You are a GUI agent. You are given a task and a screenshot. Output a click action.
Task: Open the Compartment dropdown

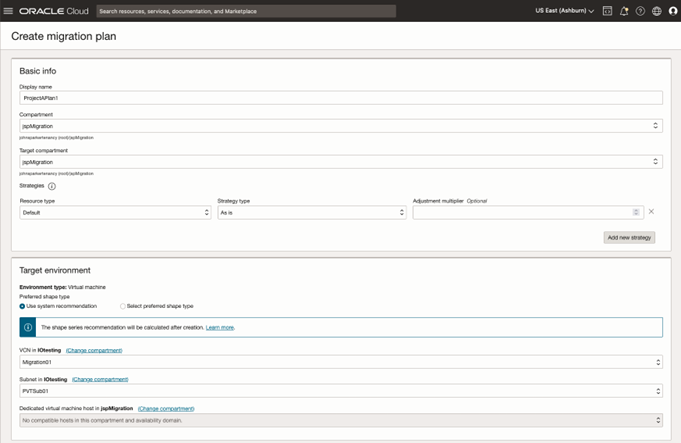341,126
